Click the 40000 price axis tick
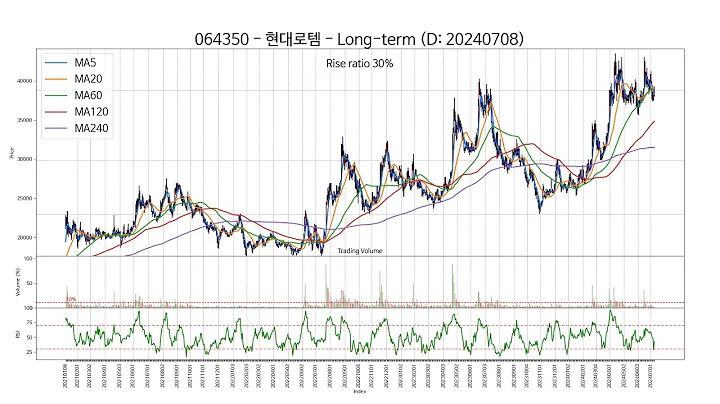This screenshot has height=404, width=720. (24, 81)
